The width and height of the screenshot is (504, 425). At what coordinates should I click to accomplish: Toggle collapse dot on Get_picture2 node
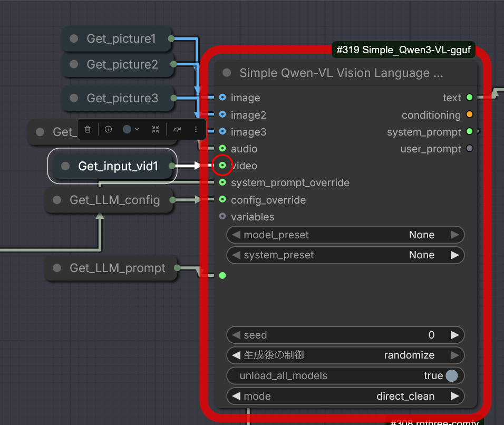coord(74,64)
